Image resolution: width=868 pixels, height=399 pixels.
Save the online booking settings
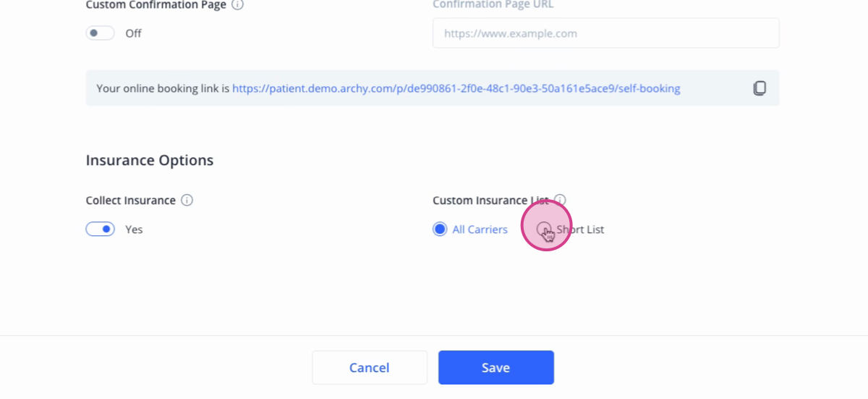click(x=496, y=368)
